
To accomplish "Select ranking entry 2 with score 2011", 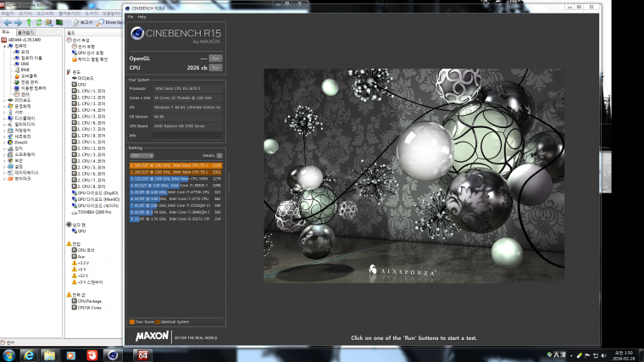I will click(175, 172).
